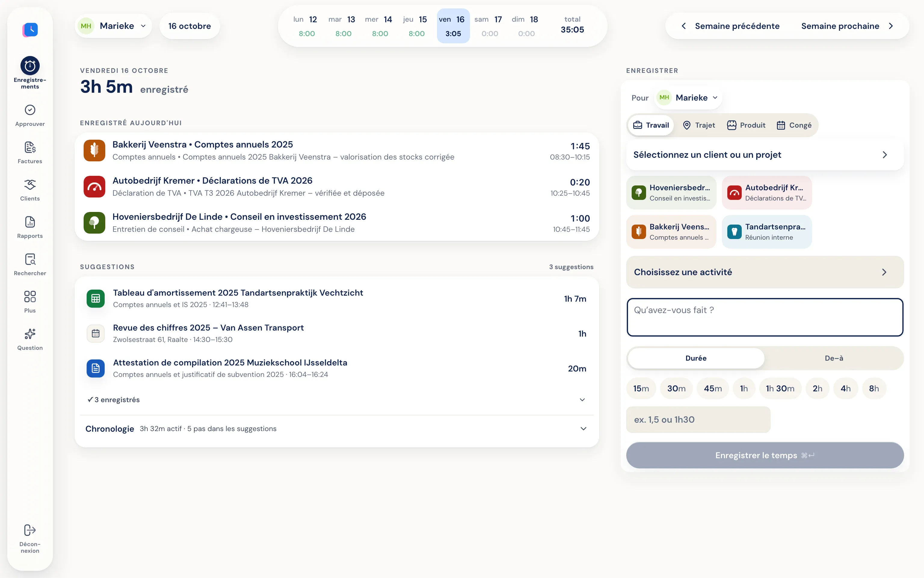Image resolution: width=924 pixels, height=578 pixels.
Task: Click the Qu'avez-vous fait ? text field
Action: click(x=765, y=317)
